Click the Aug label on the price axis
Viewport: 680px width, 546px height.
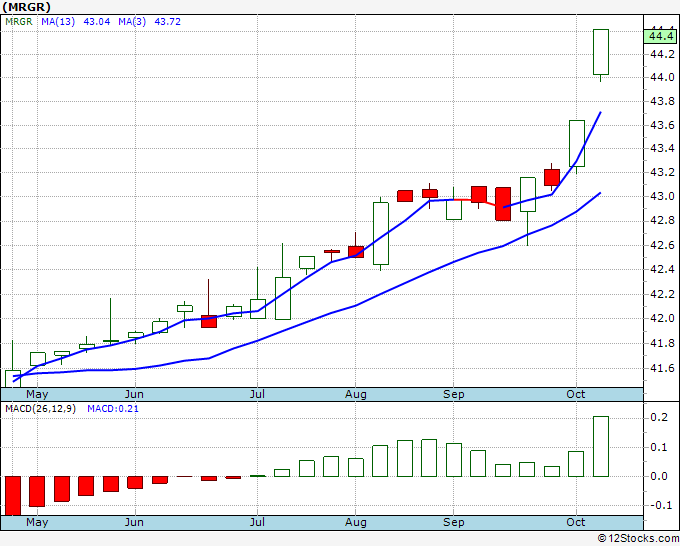point(356,395)
